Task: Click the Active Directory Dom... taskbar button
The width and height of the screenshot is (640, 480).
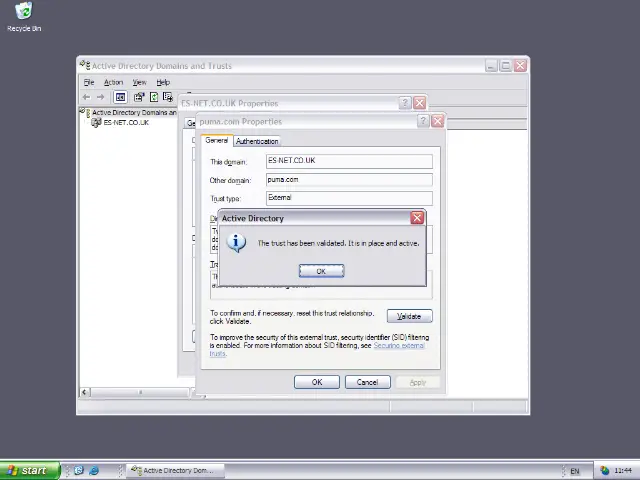Action: [176, 471]
